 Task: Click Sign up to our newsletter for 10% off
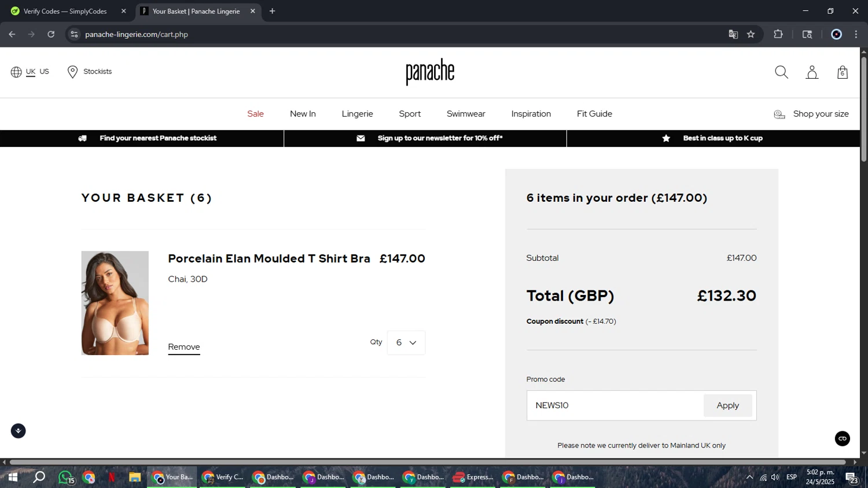440,138
